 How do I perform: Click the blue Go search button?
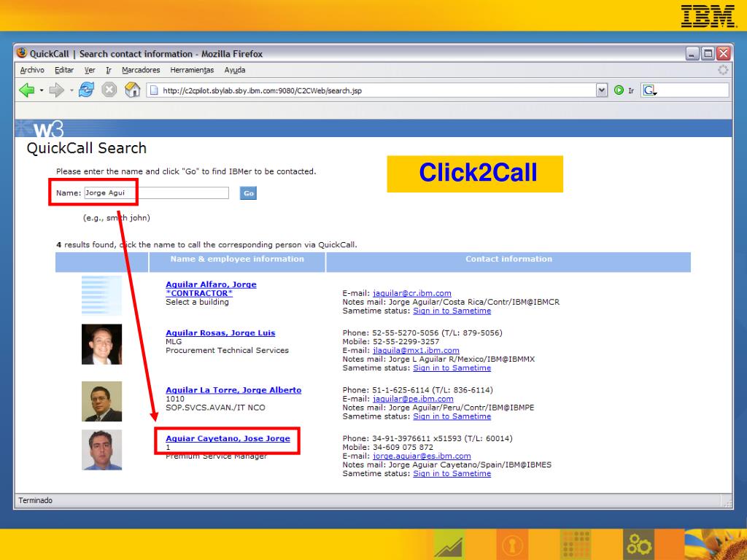(x=248, y=192)
